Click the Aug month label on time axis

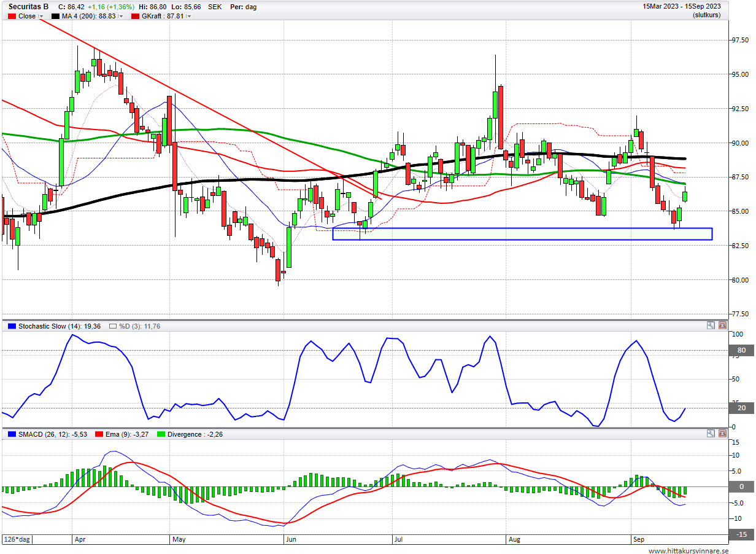click(514, 540)
